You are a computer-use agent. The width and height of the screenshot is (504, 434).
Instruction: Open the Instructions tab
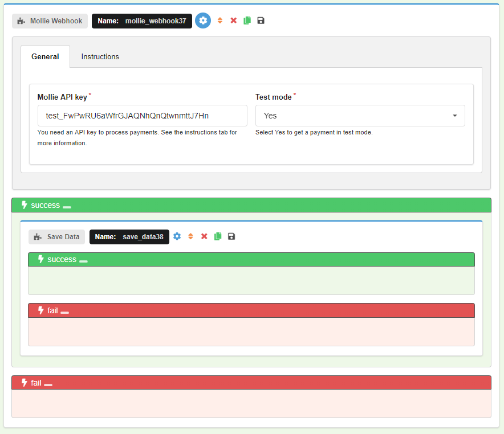[100, 56]
